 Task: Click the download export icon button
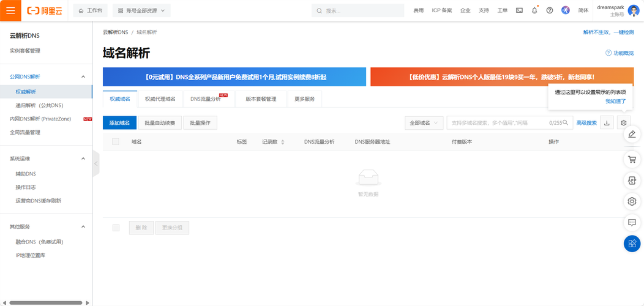click(x=607, y=122)
